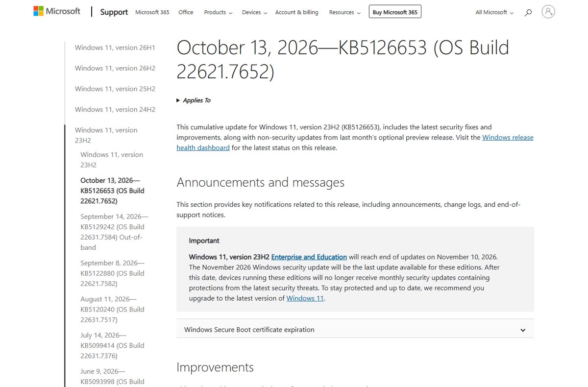This screenshot has height=387, width=588.
Task: Open September 14, 2026 KB5129242 Out-of-band entry
Action: [x=114, y=232]
